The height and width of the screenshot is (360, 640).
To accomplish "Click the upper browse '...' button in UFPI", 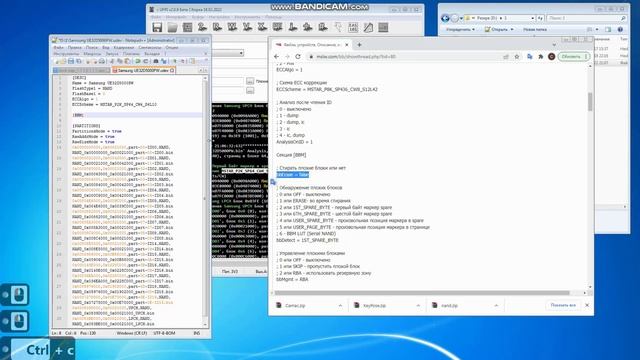I will click(250, 81).
